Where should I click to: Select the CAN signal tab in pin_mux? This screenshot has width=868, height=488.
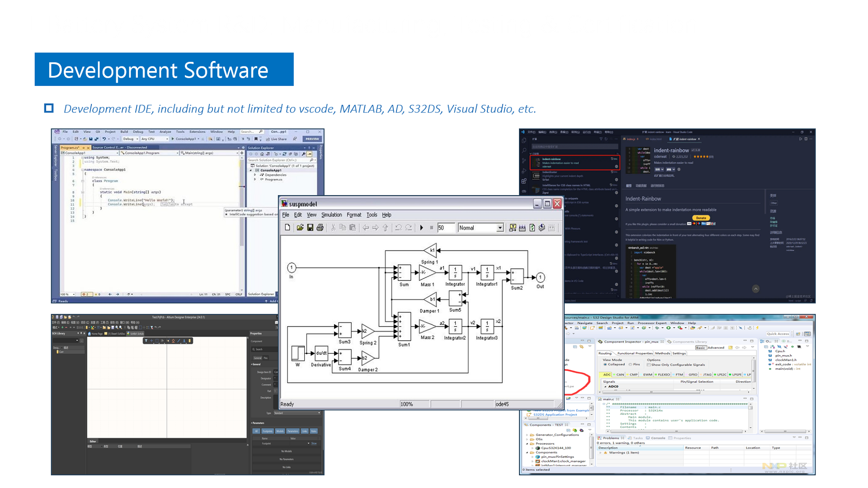[619, 375]
